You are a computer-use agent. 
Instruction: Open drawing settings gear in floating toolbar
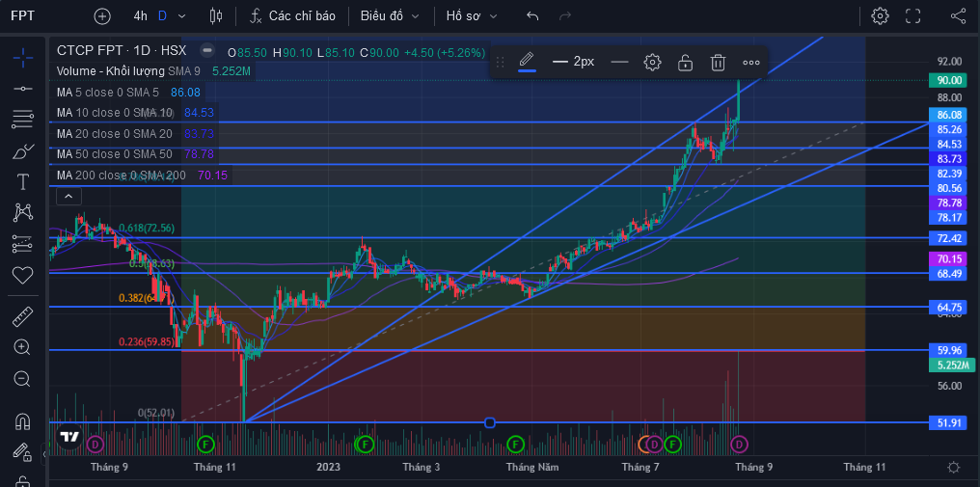[x=652, y=62]
